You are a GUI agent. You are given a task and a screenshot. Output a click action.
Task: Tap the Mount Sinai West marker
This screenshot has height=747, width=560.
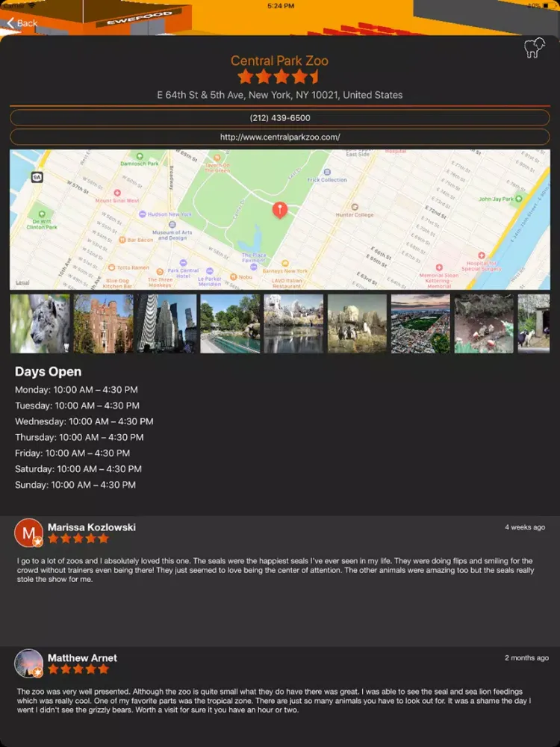click(x=117, y=193)
